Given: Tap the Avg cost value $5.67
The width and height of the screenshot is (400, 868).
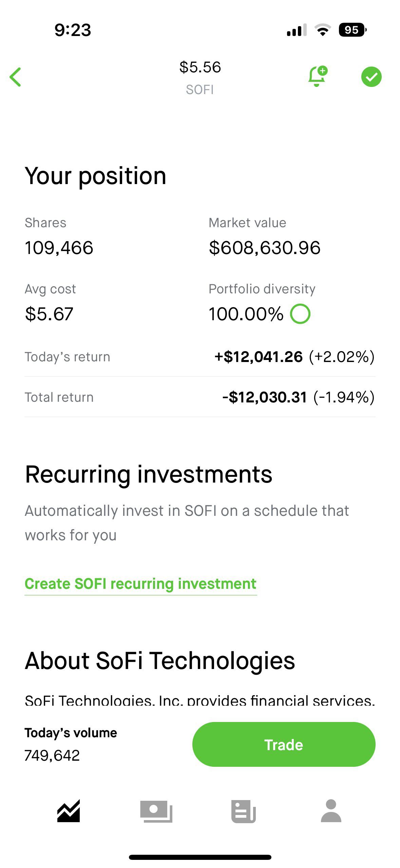Looking at the screenshot, I should (x=49, y=314).
